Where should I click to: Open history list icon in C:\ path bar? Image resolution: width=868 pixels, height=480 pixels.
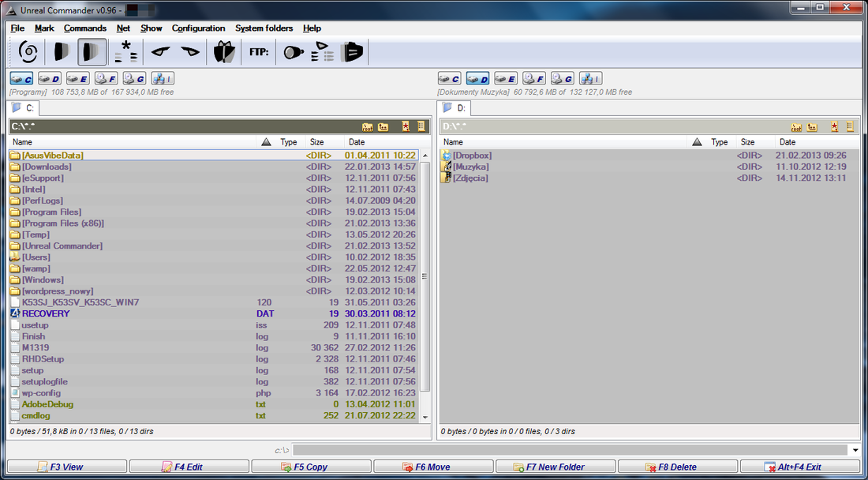(421, 127)
